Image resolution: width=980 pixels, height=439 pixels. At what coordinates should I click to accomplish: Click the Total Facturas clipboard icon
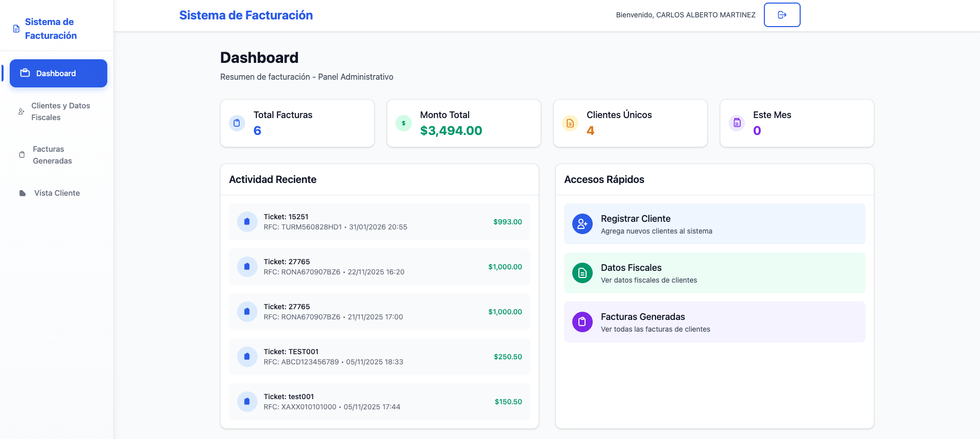tap(237, 123)
